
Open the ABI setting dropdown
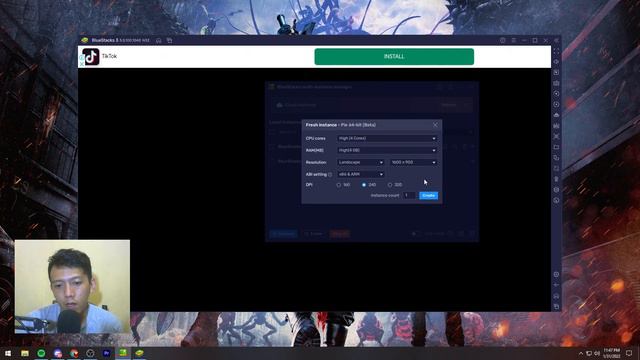pyautogui.click(x=361, y=174)
